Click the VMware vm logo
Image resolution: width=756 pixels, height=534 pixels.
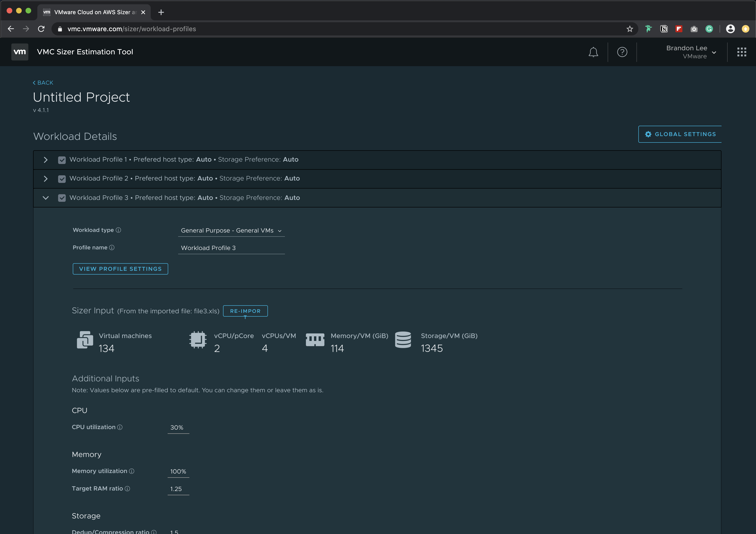click(x=20, y=52)
